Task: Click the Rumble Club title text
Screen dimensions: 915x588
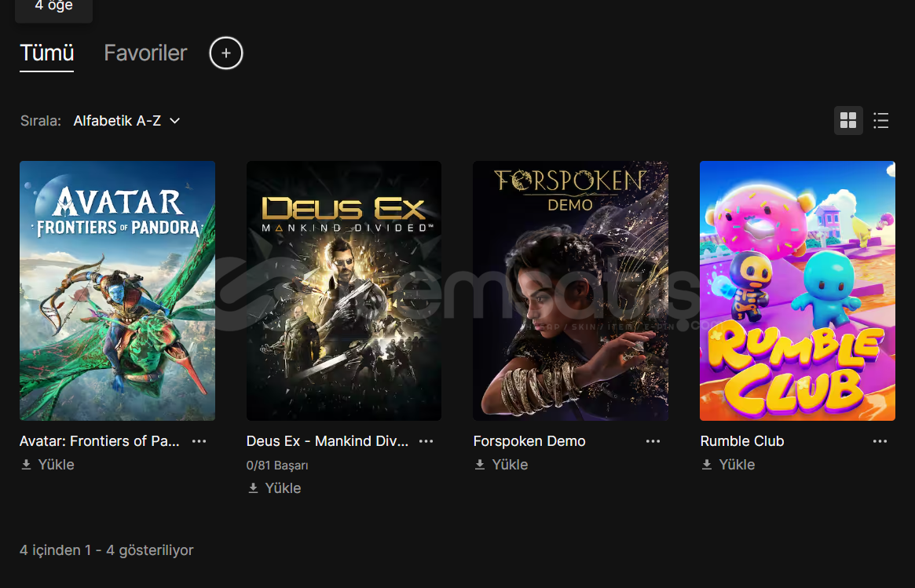Action: [742, 441]
